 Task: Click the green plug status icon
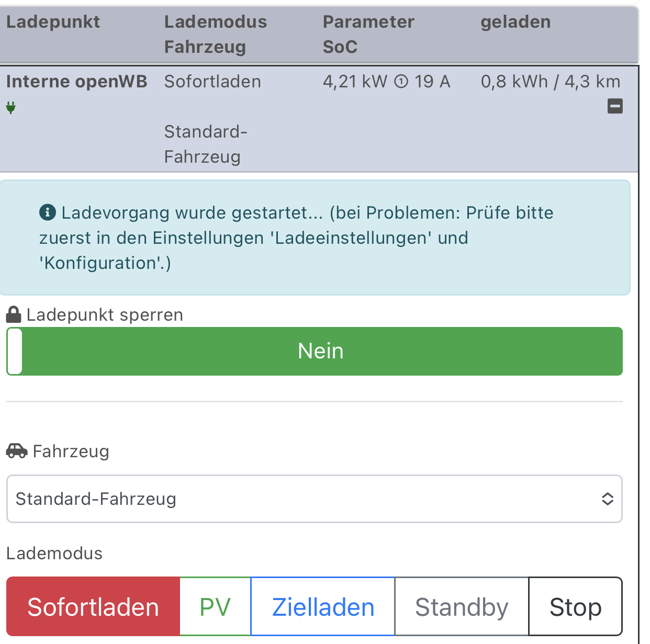(10, 108)
